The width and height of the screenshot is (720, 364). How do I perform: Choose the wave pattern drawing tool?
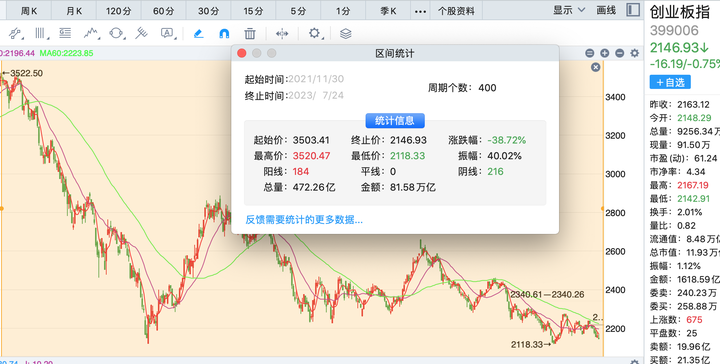tap(91, 33)
